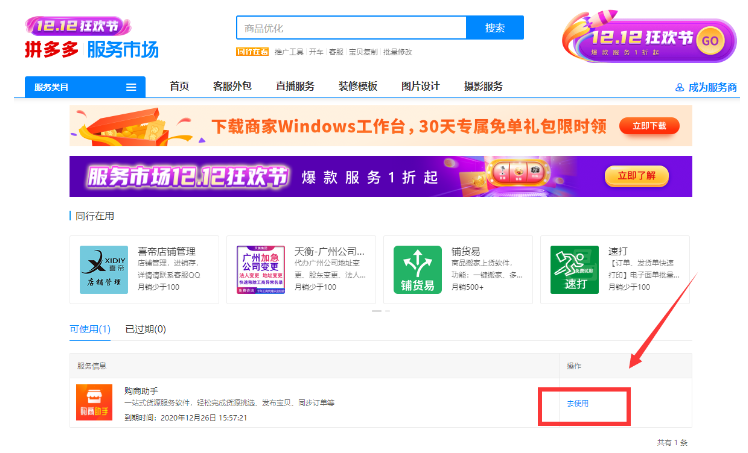Click the 月销500+ text on 铺货易 card

click(x=468, y=287)
